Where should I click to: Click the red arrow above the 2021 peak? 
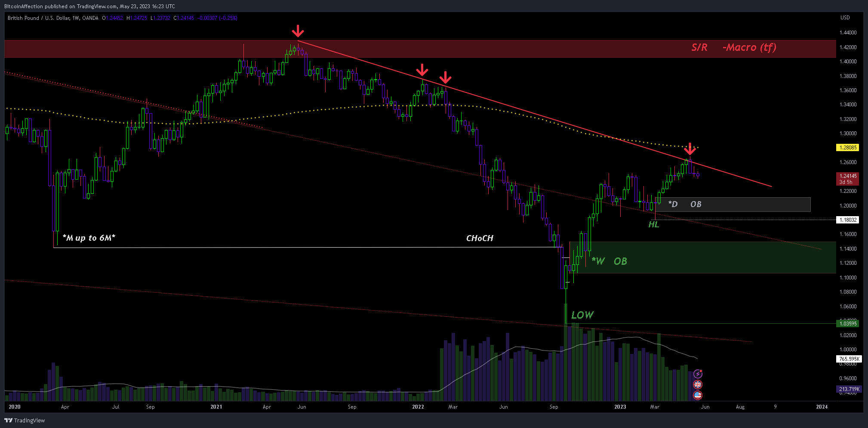[x=298, y=31]
